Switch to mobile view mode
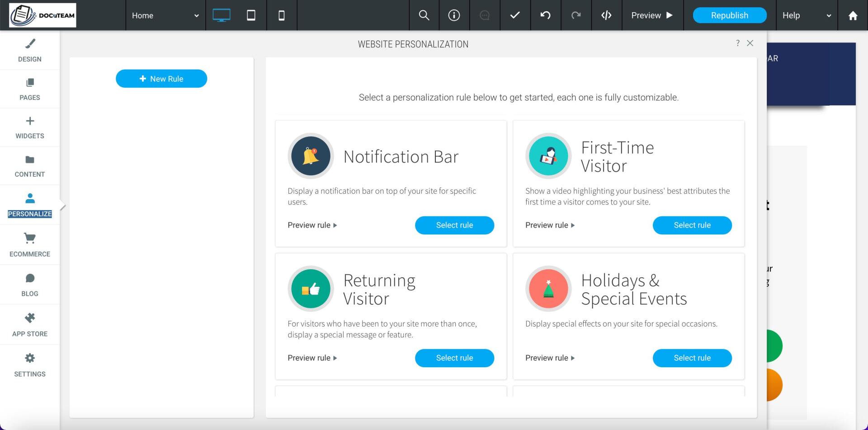The height and width of the screenshot is (430, 868). pos(282,15)
